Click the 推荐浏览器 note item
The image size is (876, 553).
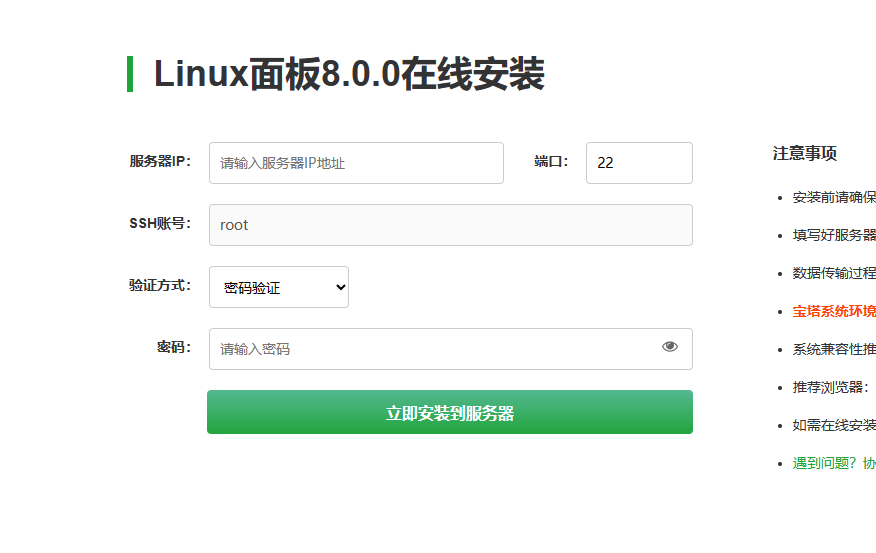pos(831,387)
